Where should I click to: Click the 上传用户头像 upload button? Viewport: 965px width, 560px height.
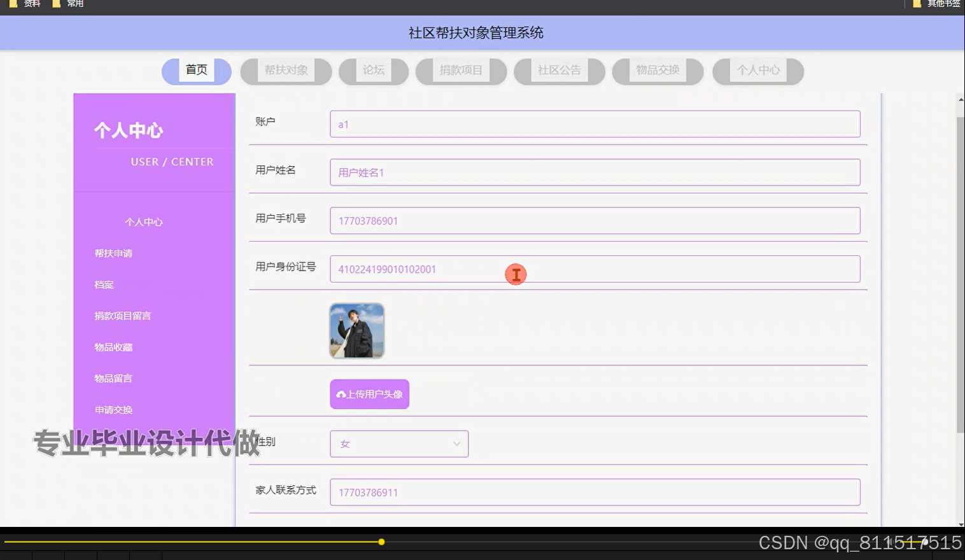369,394
